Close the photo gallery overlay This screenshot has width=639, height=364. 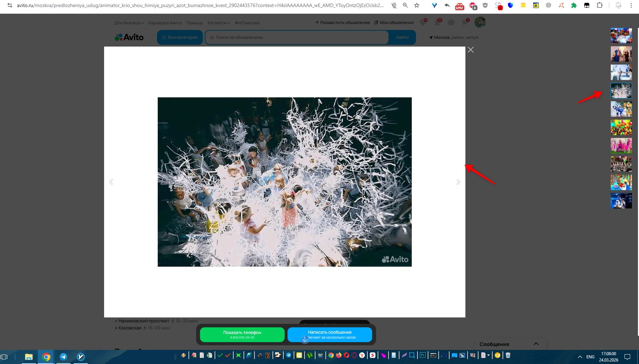[471, 50]
